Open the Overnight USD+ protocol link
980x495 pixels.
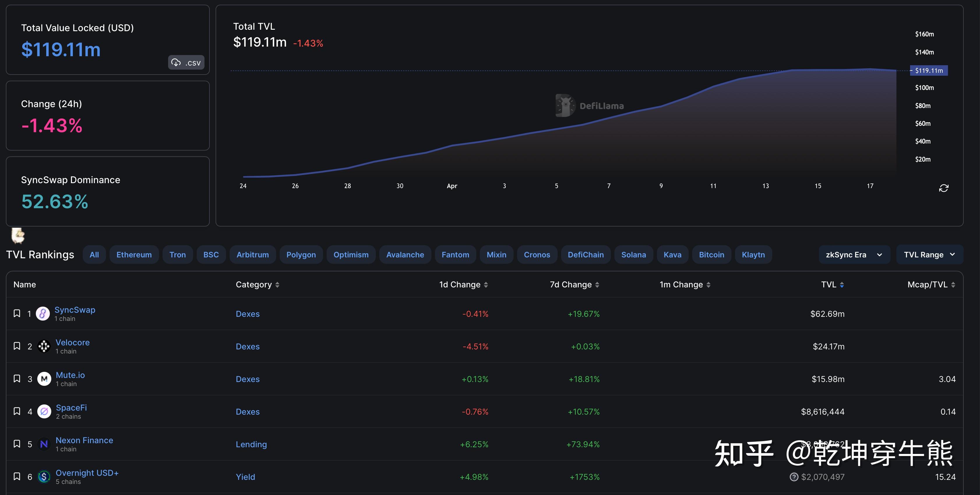87,473
